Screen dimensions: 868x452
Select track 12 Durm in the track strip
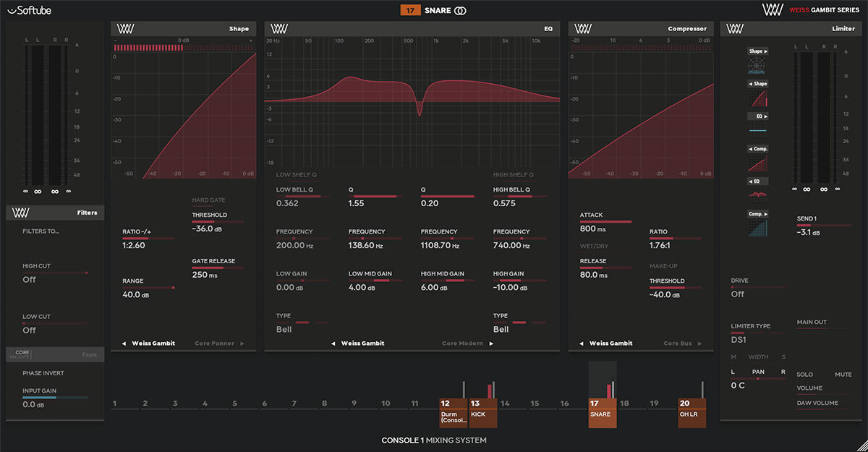(454, 413)
